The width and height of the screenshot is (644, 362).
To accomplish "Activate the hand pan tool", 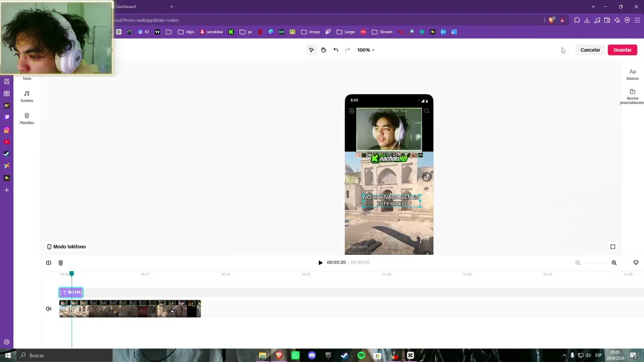I will coord(324,50).
